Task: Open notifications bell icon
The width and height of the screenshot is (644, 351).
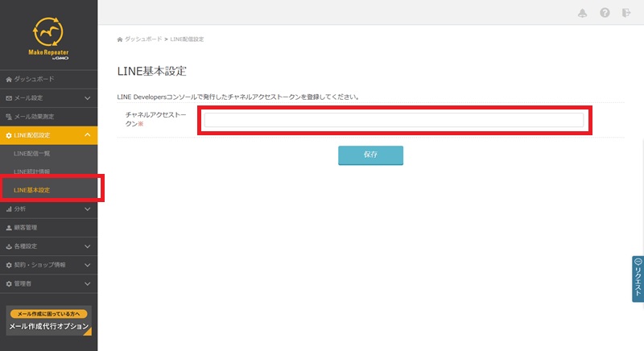Action: 582,13
